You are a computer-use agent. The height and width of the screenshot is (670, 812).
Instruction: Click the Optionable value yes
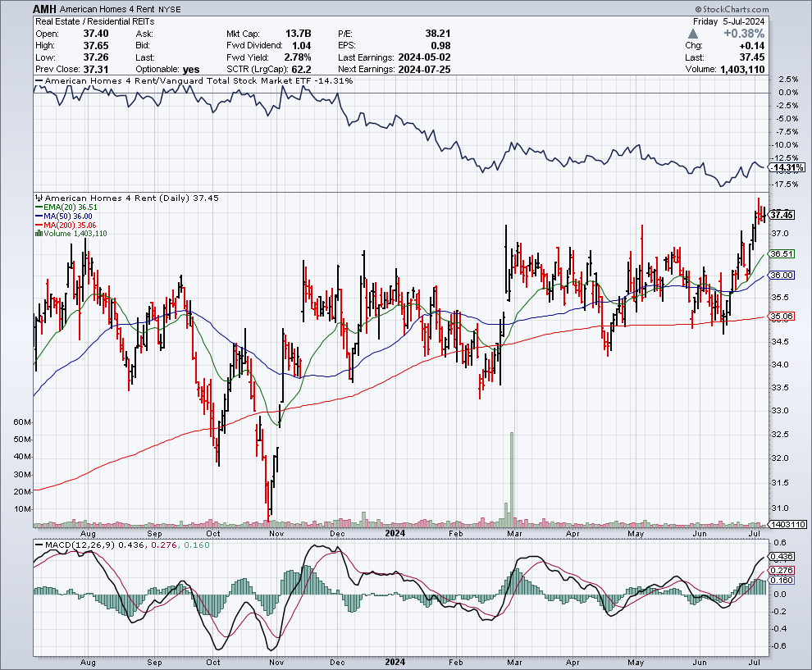(191, 70)
